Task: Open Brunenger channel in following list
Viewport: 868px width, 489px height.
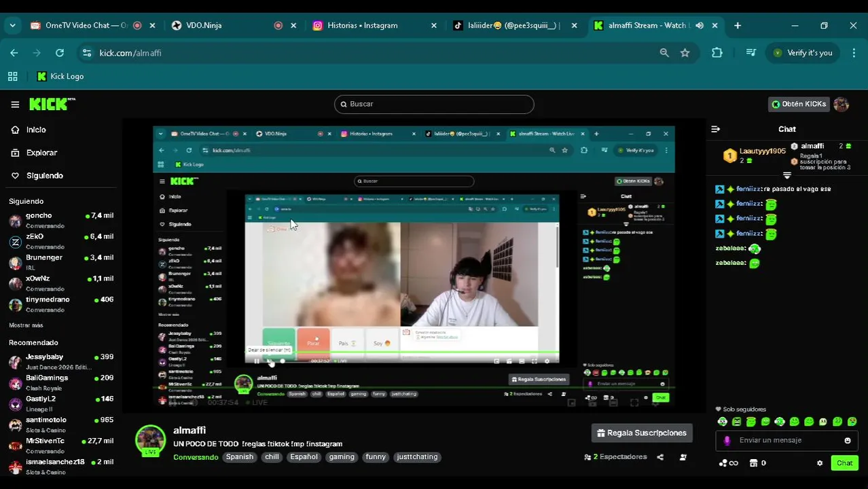Action: click(61, 263)
